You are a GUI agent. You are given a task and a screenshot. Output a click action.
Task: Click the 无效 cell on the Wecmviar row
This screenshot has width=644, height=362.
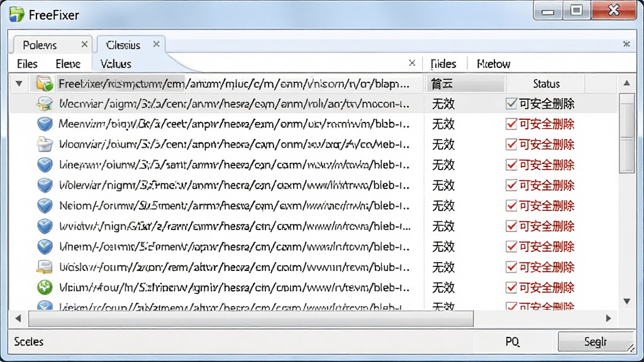click(x=443, y=104)
